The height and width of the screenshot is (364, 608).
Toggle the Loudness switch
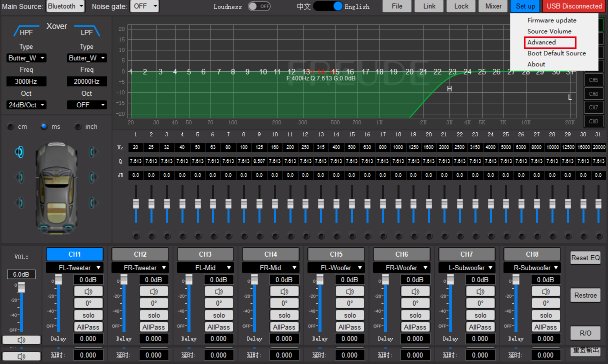click(x=259, y=6)
